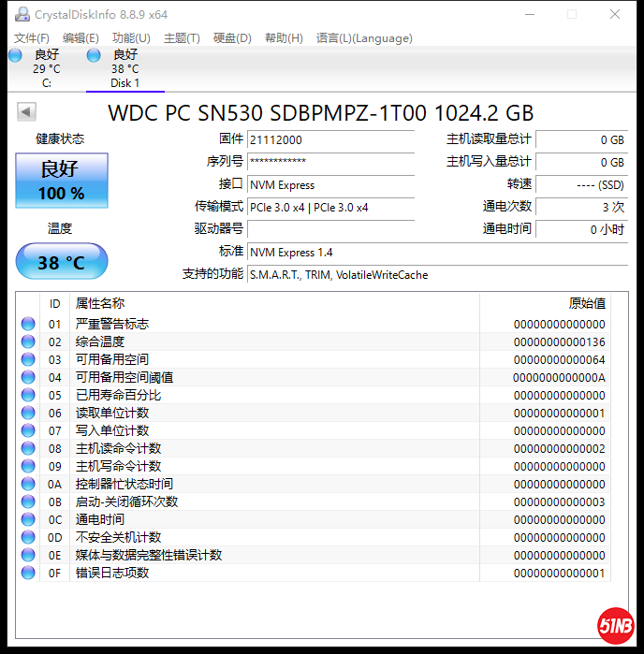The width and height of the screenshot is (644, 654).
Task: Click the ID column header
Action: (x=54, y=304)
